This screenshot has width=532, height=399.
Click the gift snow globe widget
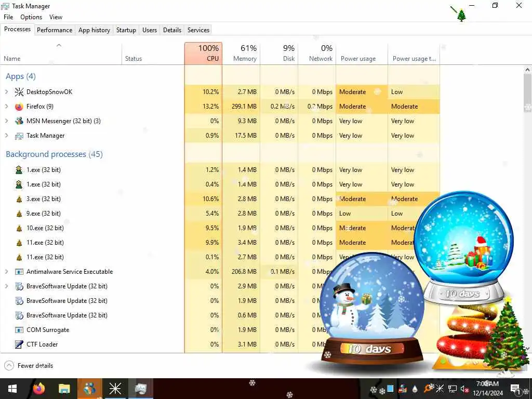pos(464,248)
